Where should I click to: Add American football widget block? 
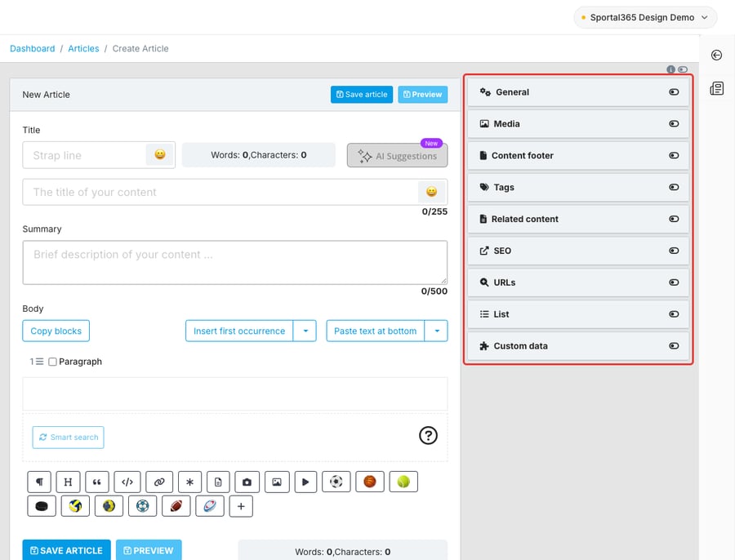(176, 506)
